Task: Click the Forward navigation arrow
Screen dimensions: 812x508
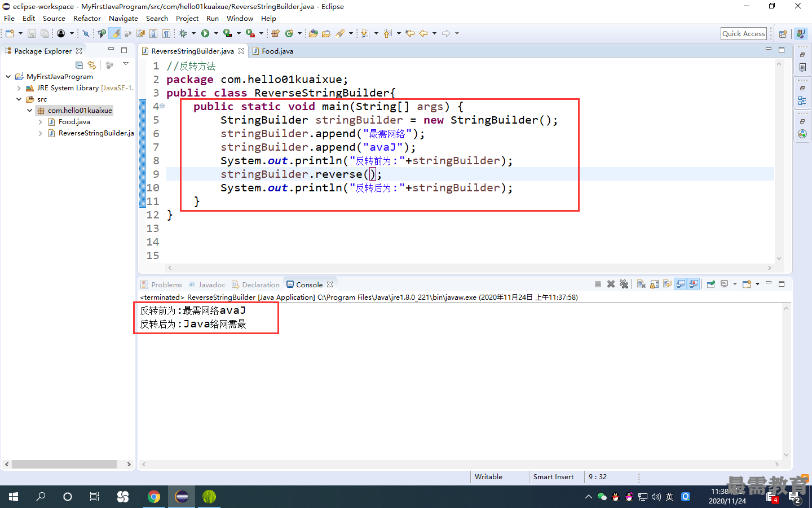Action: click(446, 33)
